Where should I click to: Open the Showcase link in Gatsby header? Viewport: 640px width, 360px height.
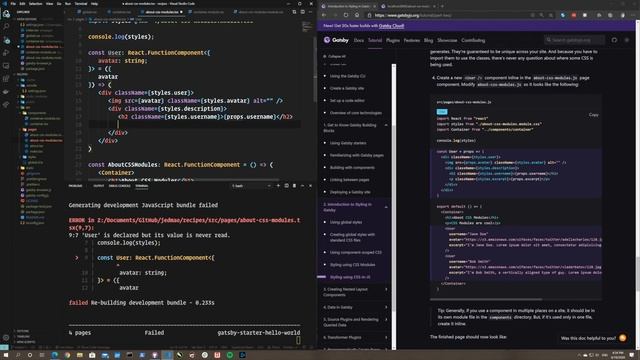(x=447, y=40)
